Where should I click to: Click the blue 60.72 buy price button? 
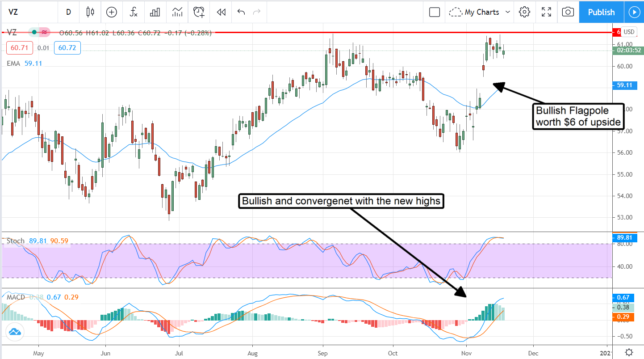point(67,48)
